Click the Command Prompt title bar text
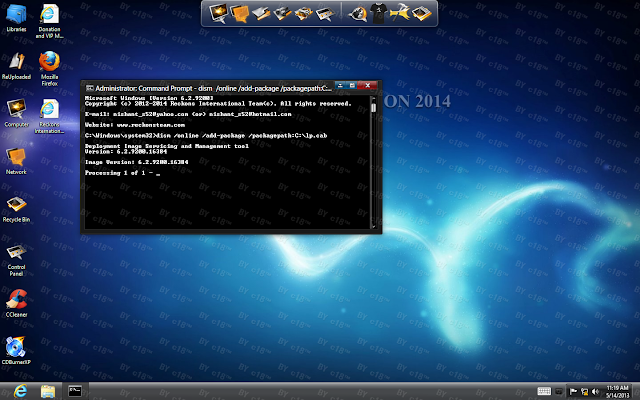Viewport: 640px width, 400px height. point(213,88)
